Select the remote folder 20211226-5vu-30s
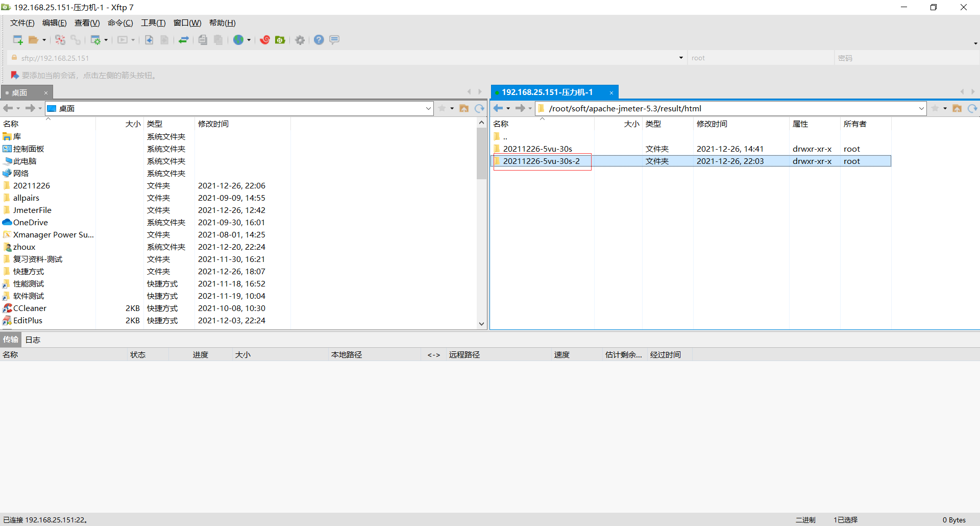This screenshot has width=980, height=526. 537,149
